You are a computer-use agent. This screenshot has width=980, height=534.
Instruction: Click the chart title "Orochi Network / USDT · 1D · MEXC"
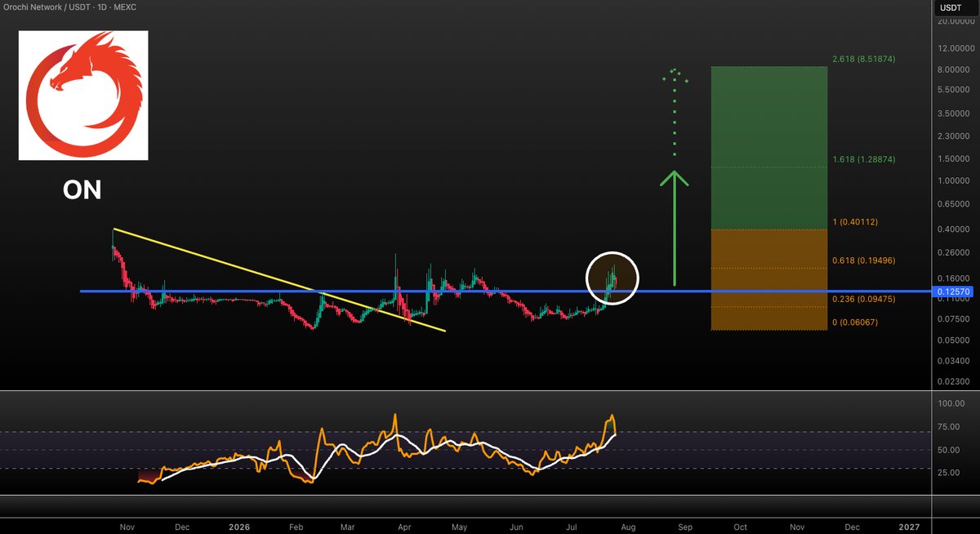[x=69, y=7]
